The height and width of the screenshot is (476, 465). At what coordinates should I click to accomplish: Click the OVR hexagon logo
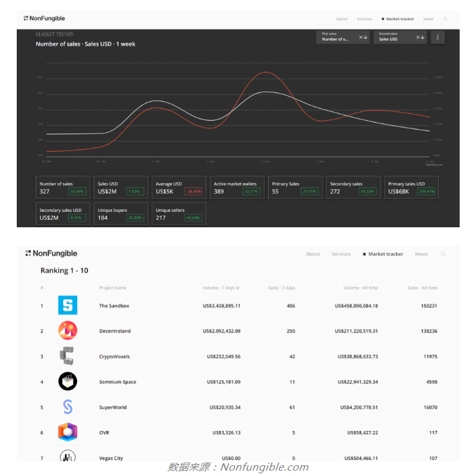tap(68, 432)
